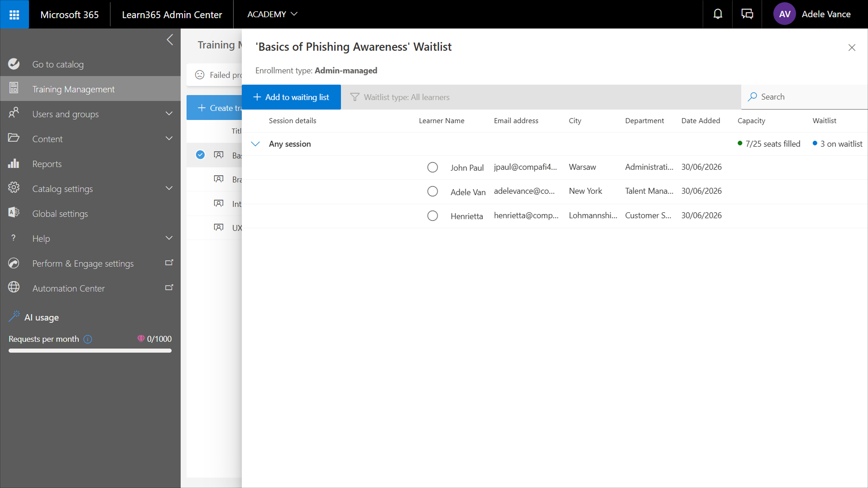
Task: Click the Global settings icon
Action: (x=14, y=213)
